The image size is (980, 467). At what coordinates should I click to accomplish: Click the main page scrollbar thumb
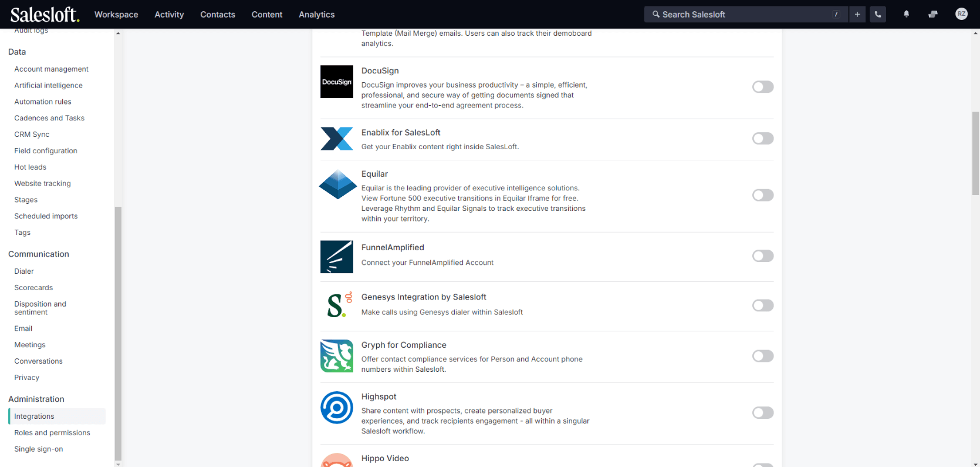975,153
